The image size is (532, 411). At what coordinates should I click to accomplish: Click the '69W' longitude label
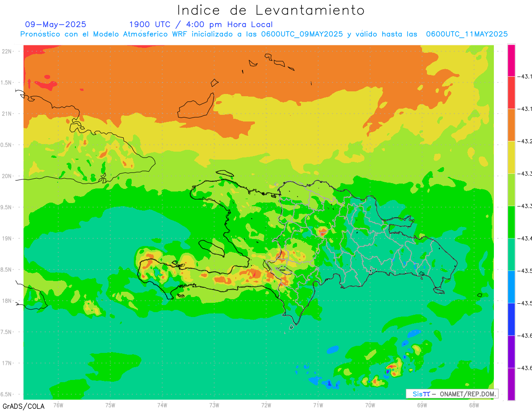click(422, 405)
